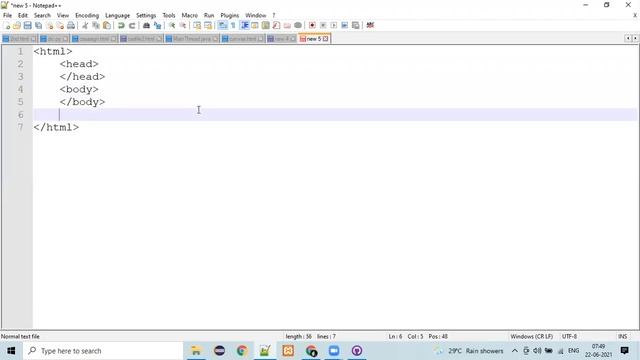Open Find with the binoculars icon

[146, 25]
